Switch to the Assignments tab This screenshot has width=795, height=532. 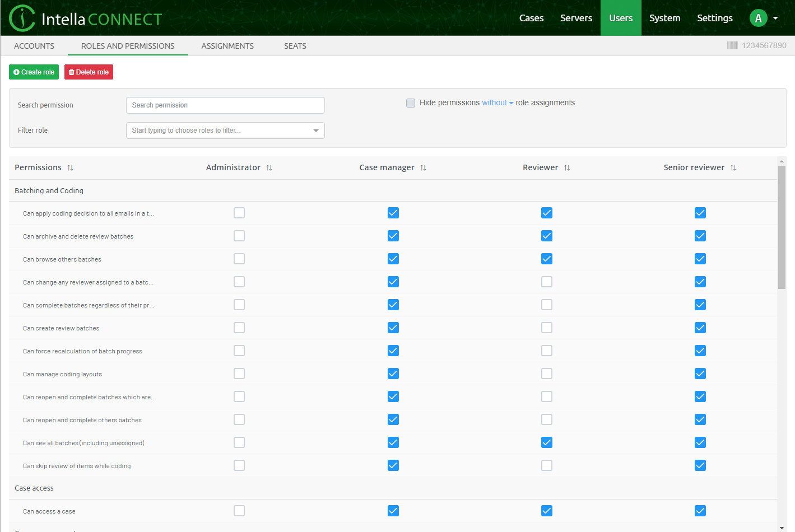click(227, 46)
